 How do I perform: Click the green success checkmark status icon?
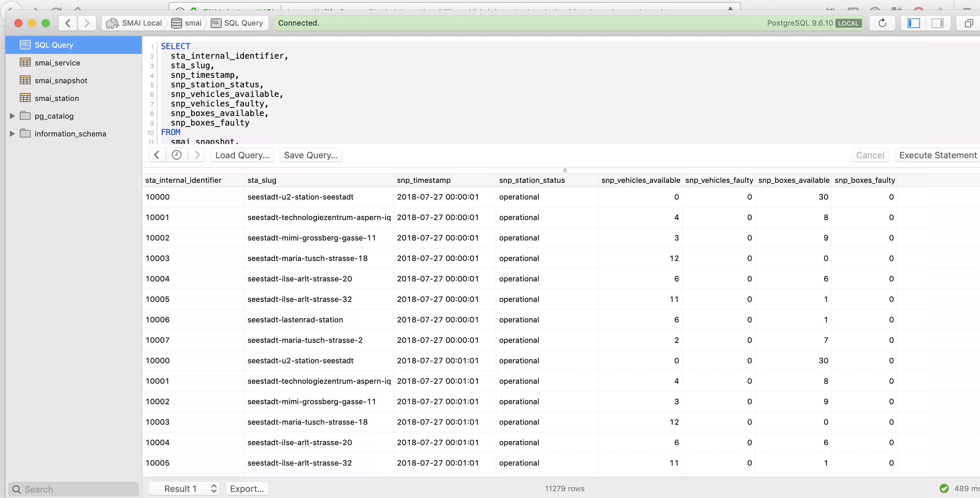pyautogui.click(x=945, y=488)
